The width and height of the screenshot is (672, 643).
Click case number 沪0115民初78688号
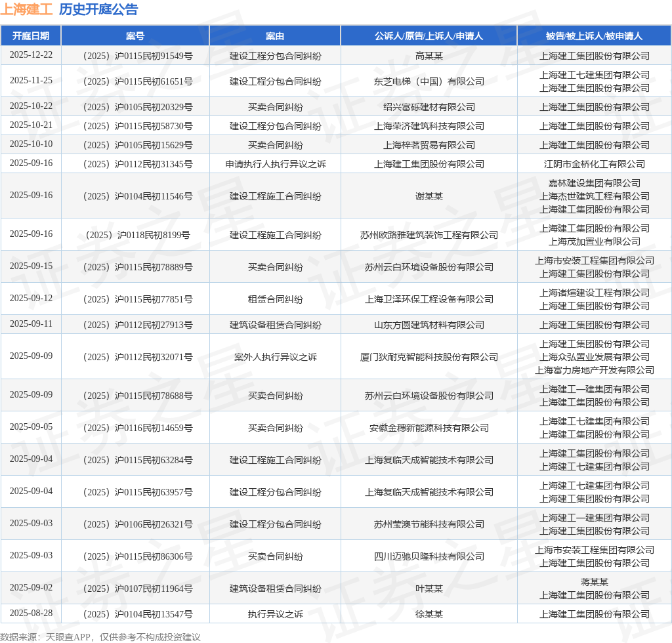[x=138, y=396]
